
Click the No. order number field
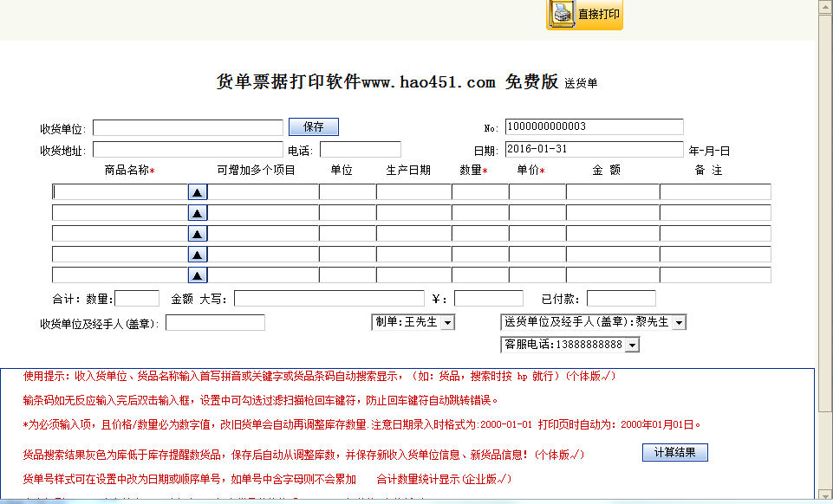594,126
